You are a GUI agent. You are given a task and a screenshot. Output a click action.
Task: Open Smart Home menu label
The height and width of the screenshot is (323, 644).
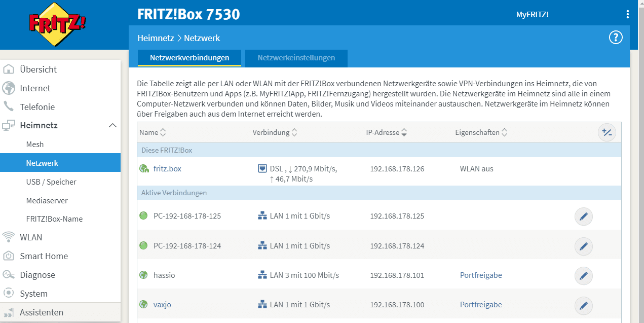44,256
